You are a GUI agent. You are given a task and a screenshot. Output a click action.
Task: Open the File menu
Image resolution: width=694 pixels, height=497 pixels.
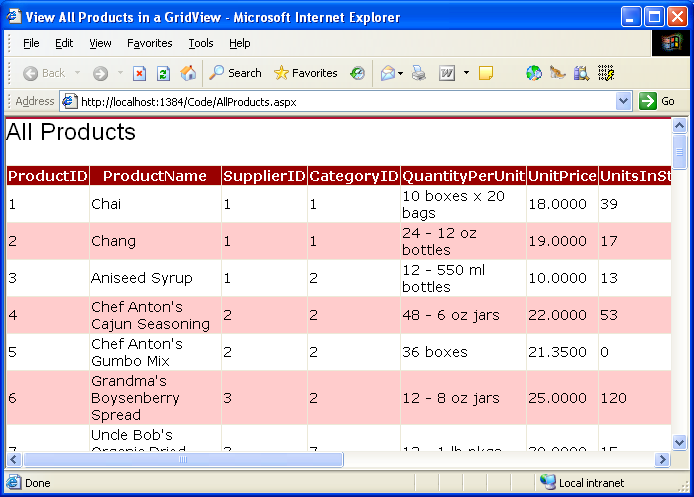(x=31, y=43)
